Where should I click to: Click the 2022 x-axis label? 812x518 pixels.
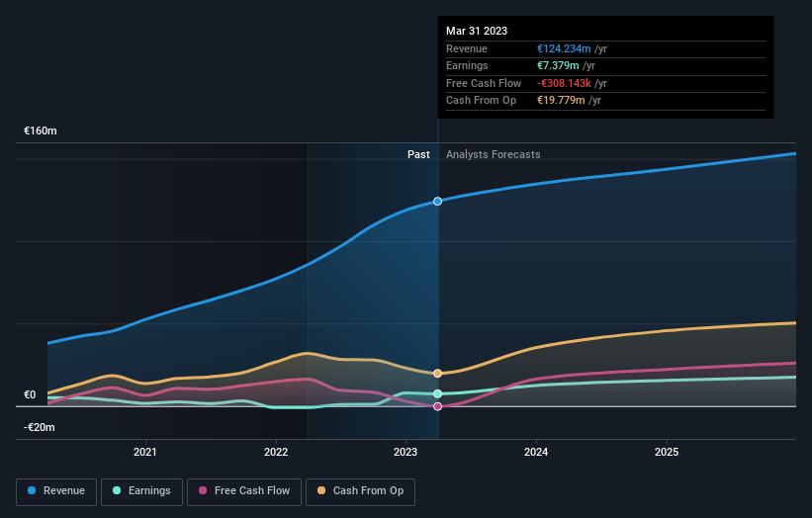(x=276, y=452)
